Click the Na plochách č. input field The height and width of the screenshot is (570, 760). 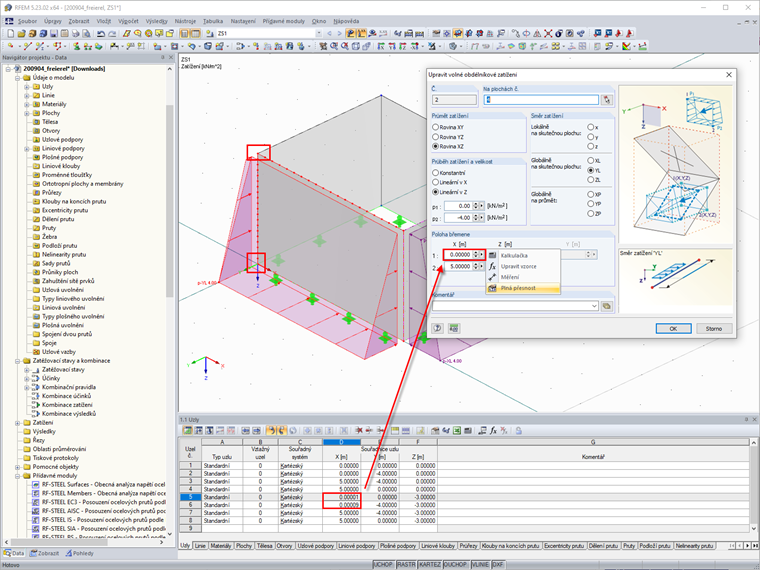(541, 100)
